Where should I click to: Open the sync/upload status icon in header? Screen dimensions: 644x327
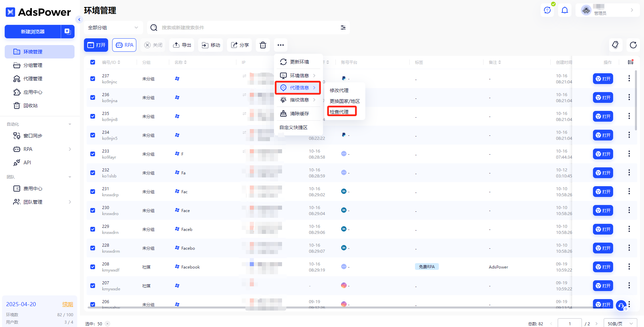(x=547, y=10)
